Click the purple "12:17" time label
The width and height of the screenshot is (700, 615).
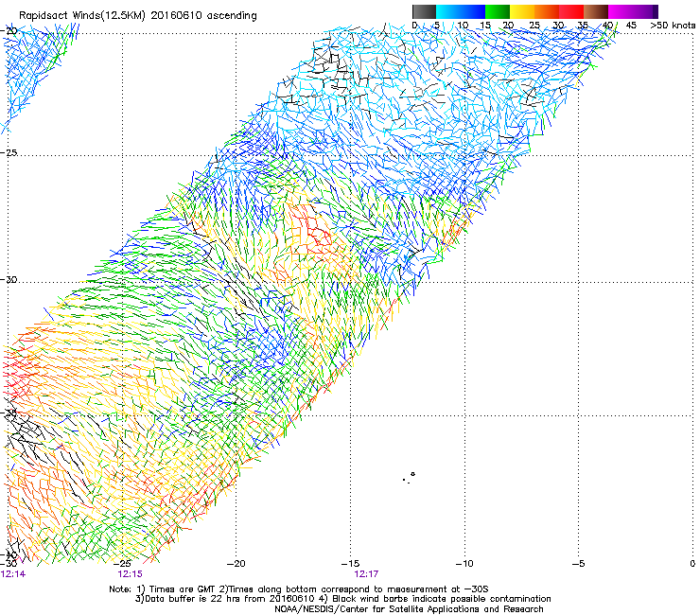[x=366, y=574]
